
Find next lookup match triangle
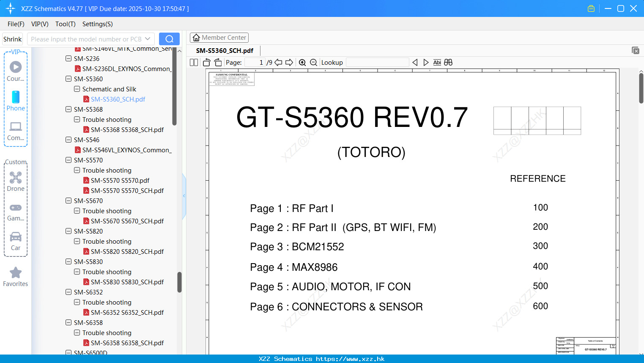426,62
